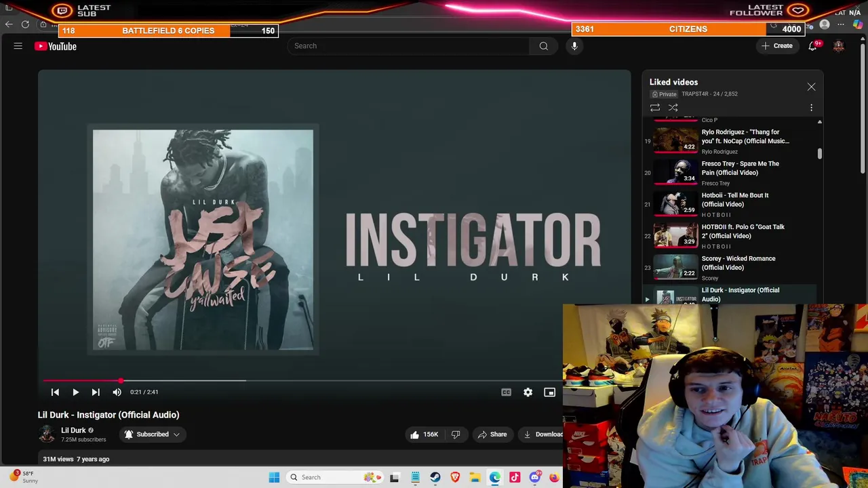Screen dimensions: 868x488
Task: Launch Brave browser from taskbar
Action: 455,477
